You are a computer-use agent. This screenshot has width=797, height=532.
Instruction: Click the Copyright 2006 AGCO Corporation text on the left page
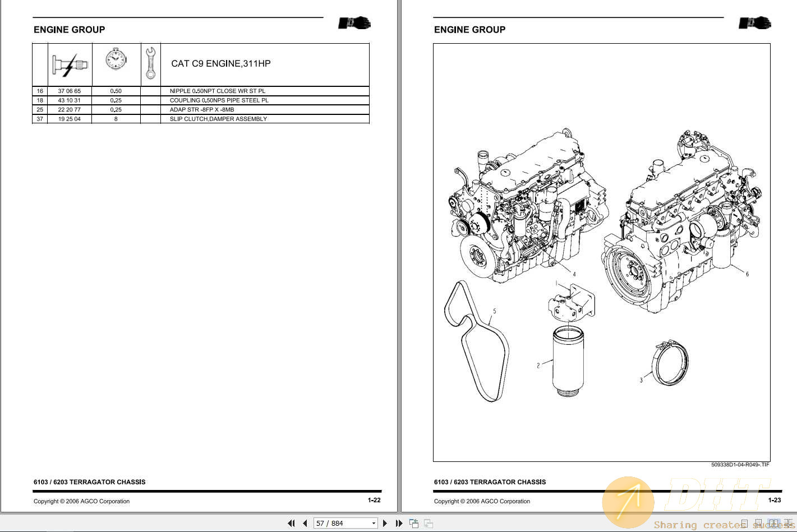(x=82, y=501)
